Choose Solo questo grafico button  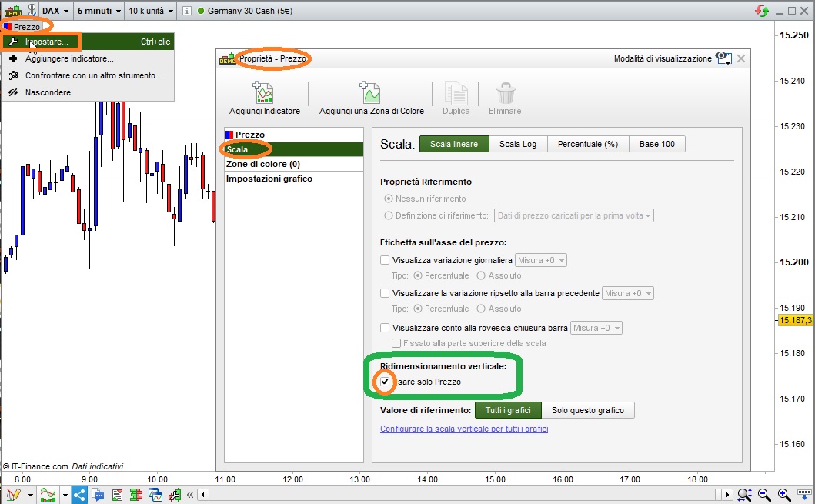(588, 410)
